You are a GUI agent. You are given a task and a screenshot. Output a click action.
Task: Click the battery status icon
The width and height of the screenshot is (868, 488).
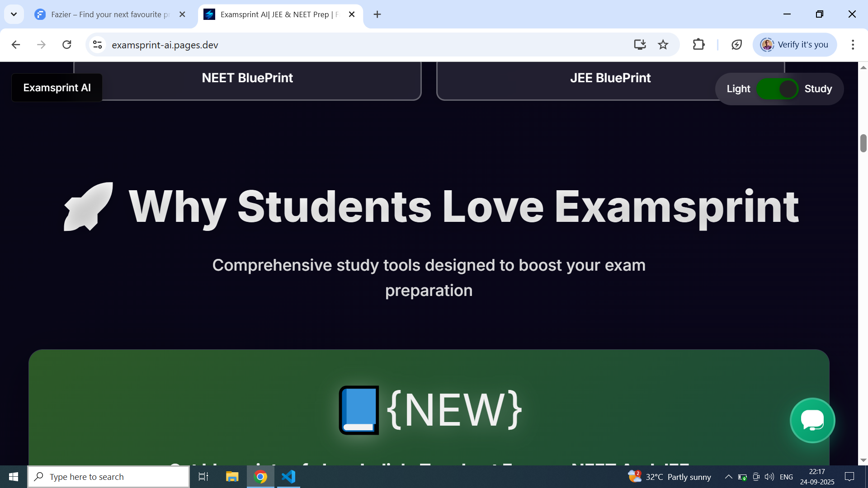click(x=742, y=477)
